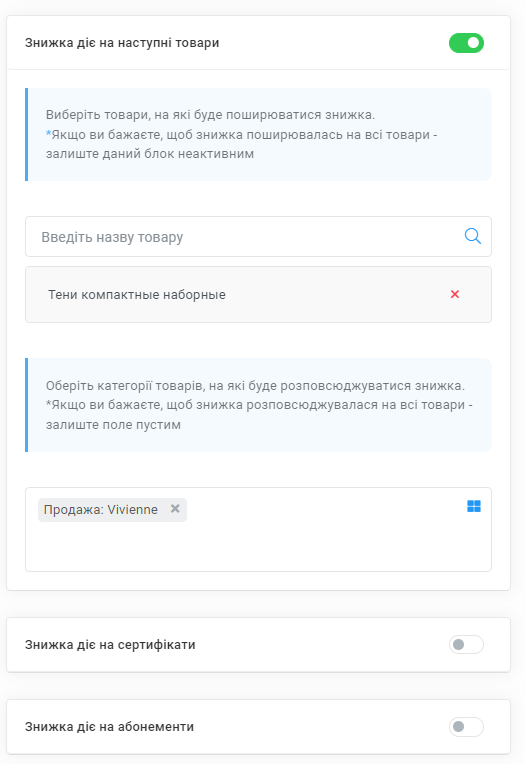This screenshot has width=525, height=764.
Task: Enable discount for абонементи toggle
Action: 466,726
